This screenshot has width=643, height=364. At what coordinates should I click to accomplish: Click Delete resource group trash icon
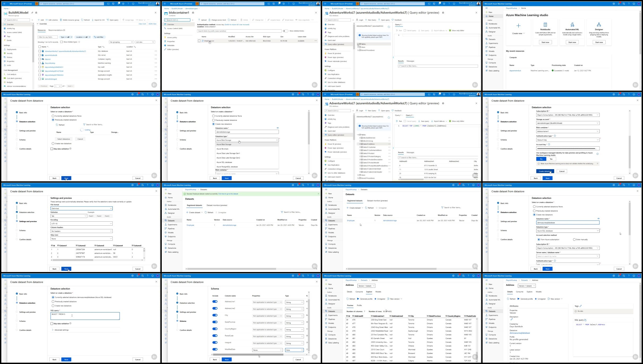coord(61,20)
